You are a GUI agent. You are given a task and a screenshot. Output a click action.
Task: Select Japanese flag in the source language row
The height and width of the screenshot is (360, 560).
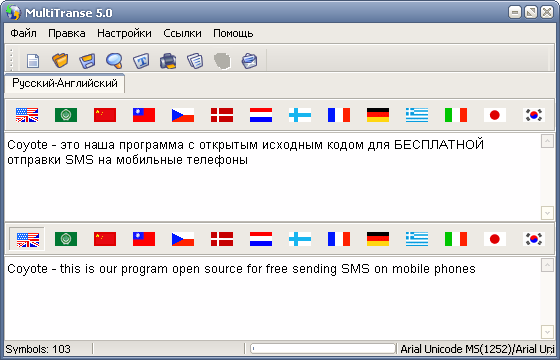tap(495, 115)
